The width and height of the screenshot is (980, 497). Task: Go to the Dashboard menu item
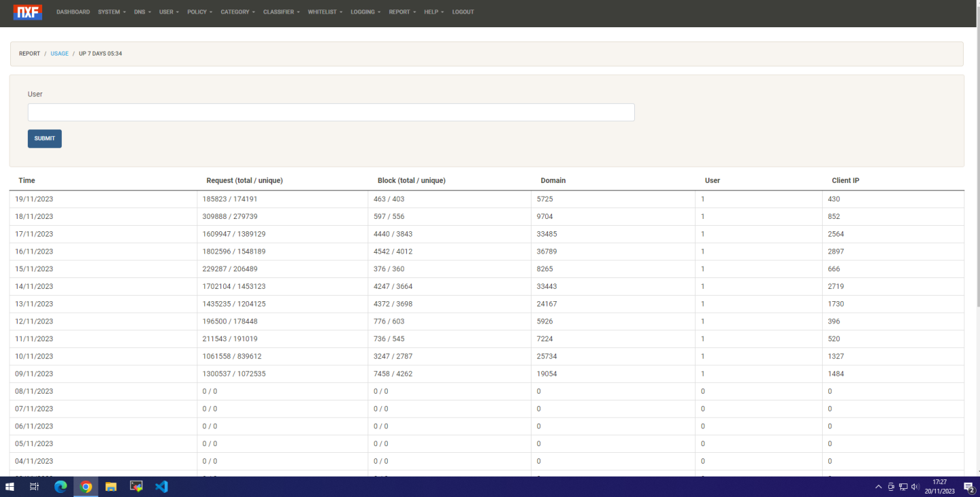(x=73, y=12)
